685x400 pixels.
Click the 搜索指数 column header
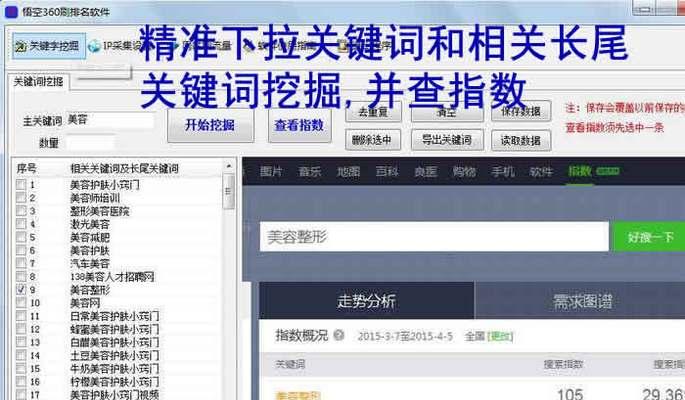563,364
